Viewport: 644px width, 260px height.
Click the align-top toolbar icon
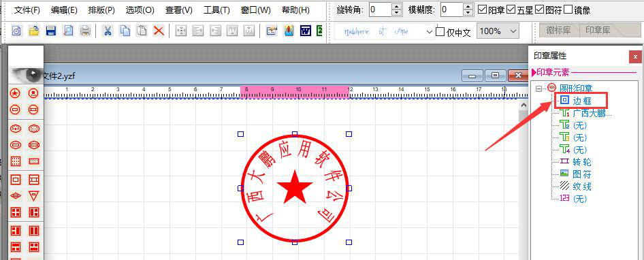tap(232, 31)
